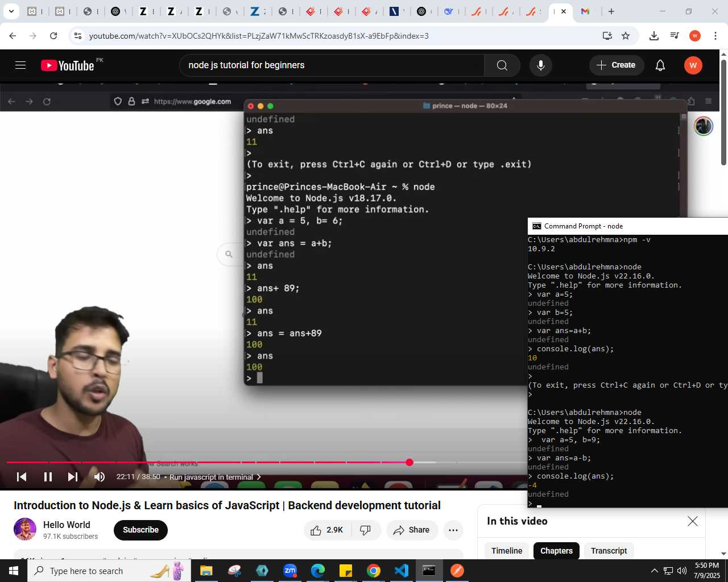Open a new browser tab
This screenshot has width=728, height=582.
coord(611,11)
